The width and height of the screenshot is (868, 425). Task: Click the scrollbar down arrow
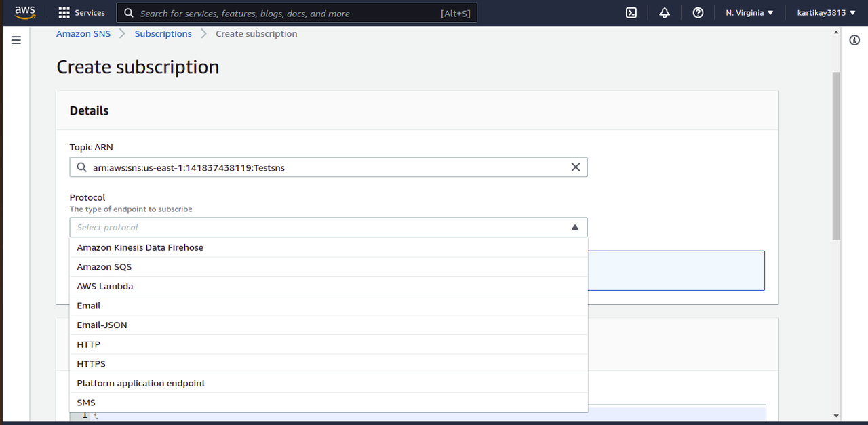pyautogui.click(x=836, y=416)
